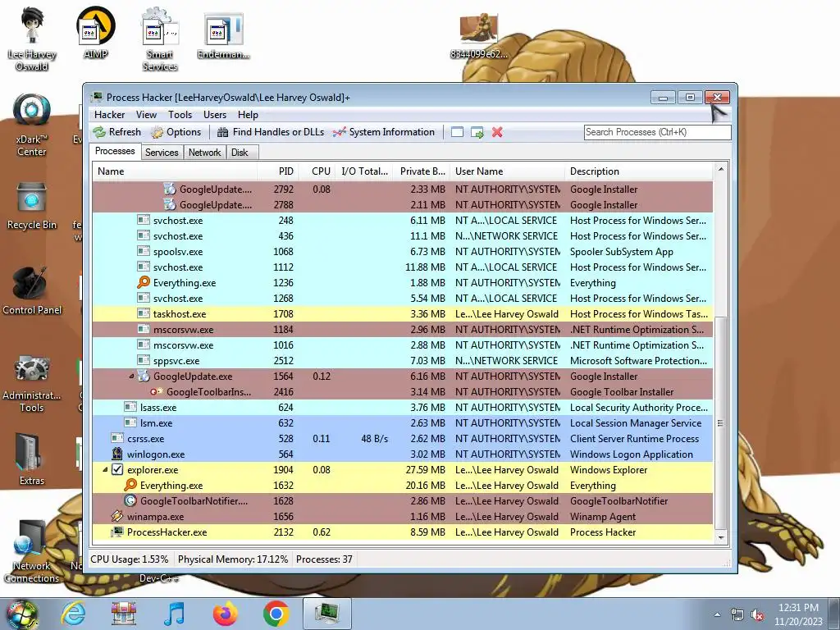Select mscorsvw.exe with PID 1184

click(402, 330)
